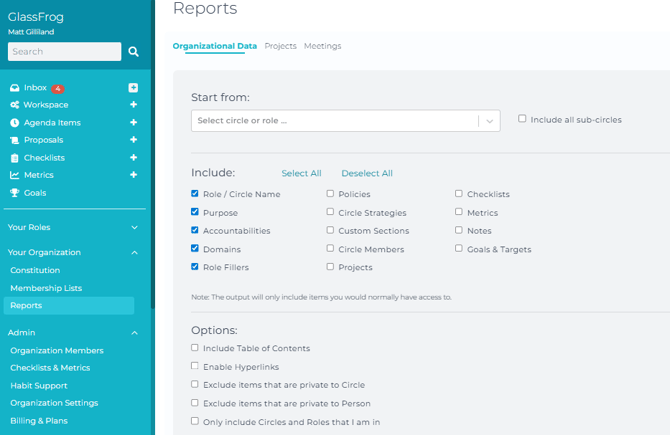Switch to the Meetings tab
This screenshot has height=435, width=670.
click(322, 46)
